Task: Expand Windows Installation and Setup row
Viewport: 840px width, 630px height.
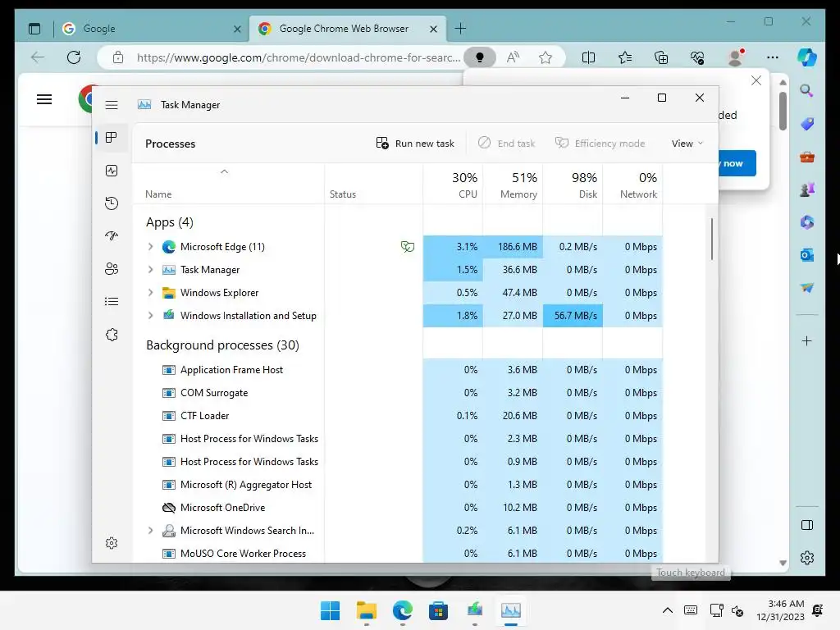Action: 151,316
